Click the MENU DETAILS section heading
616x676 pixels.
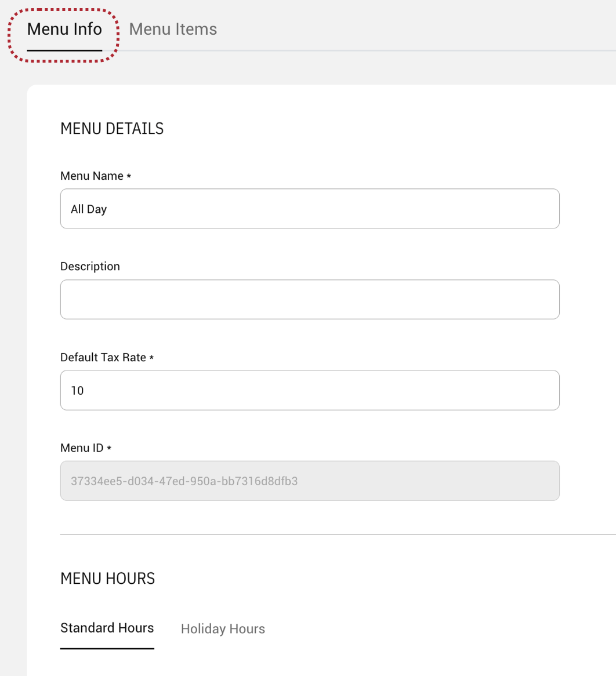tap(112, 129)
